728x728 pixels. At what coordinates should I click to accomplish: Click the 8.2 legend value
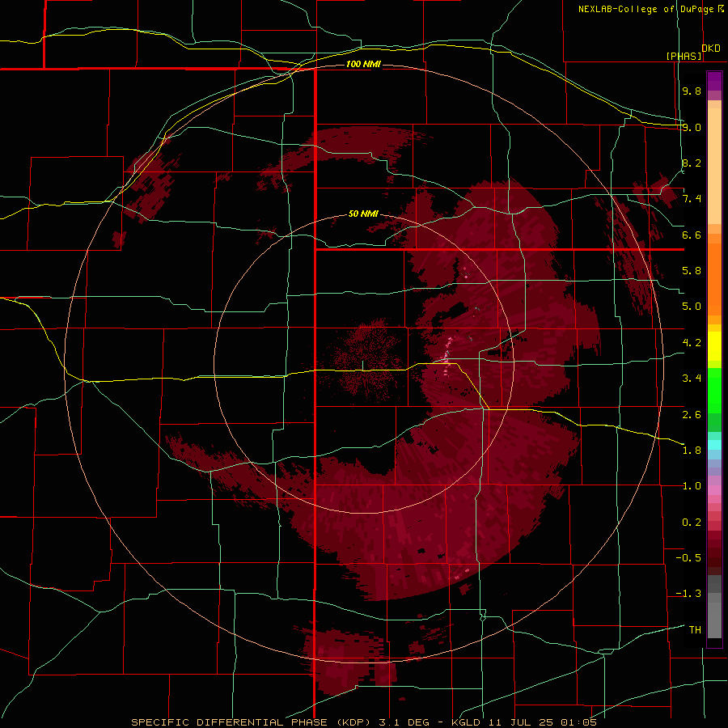tap(692, 163)
